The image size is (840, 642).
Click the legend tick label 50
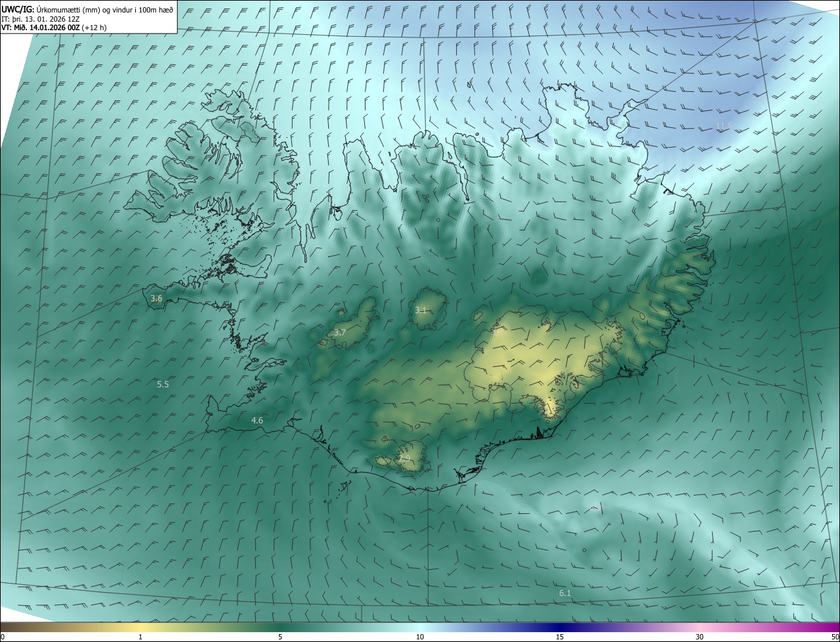835,637
